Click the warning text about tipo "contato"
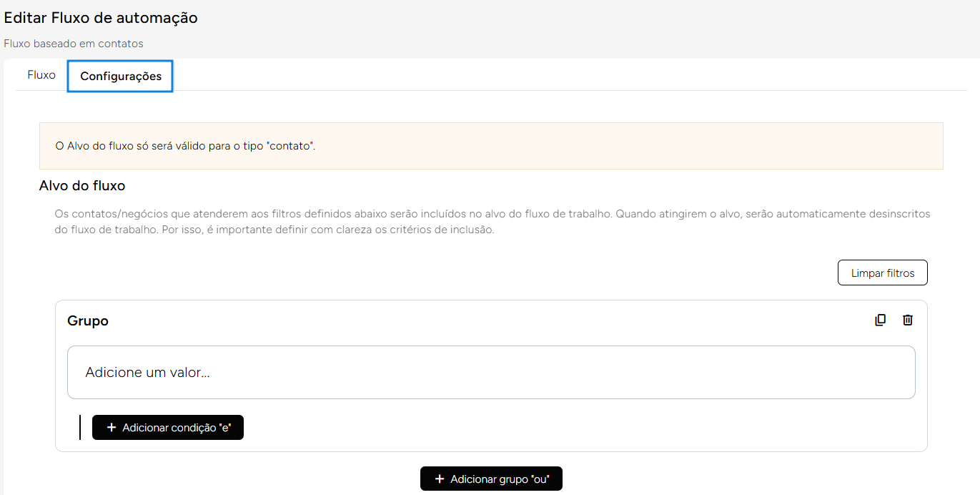The width and height of the screenshot is (980, 495). (x=186, y=146)
